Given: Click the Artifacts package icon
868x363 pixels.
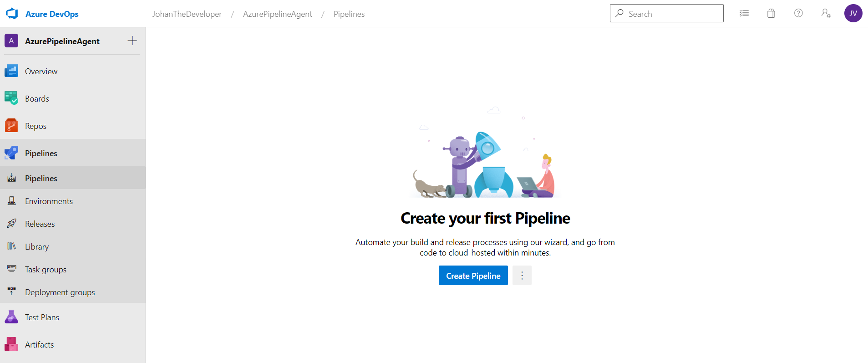Looking at the screenshot, I should coord(11,344).
